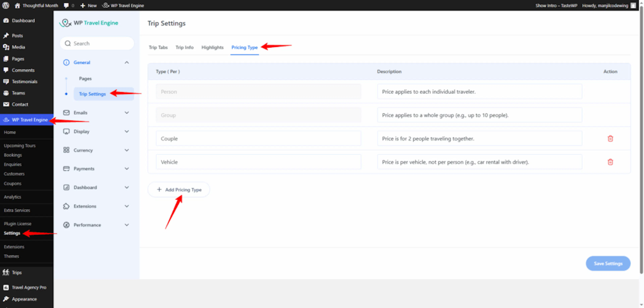Image resolution: width=644 pixels, height=308 pixels.
Task: Click the Add Pricing Type button
Action: pos(179,190)
